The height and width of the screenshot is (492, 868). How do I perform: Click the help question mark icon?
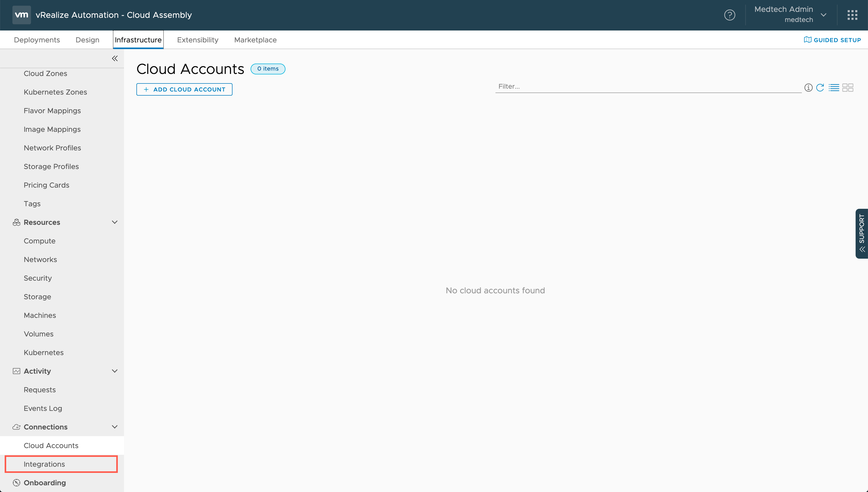point(730,15)
